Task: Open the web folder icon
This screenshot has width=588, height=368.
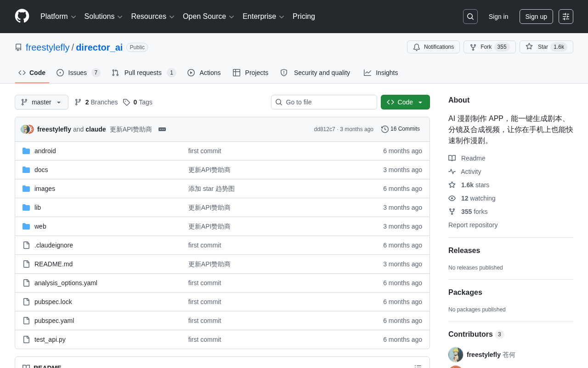Action: coord(26,226)
